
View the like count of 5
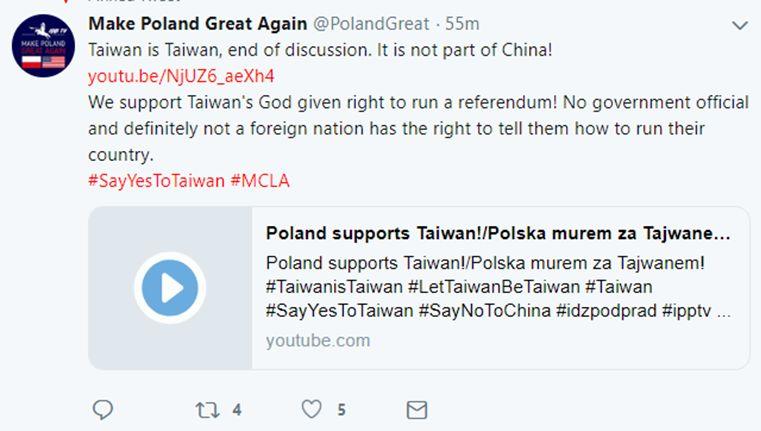click(x=342, y=410)
